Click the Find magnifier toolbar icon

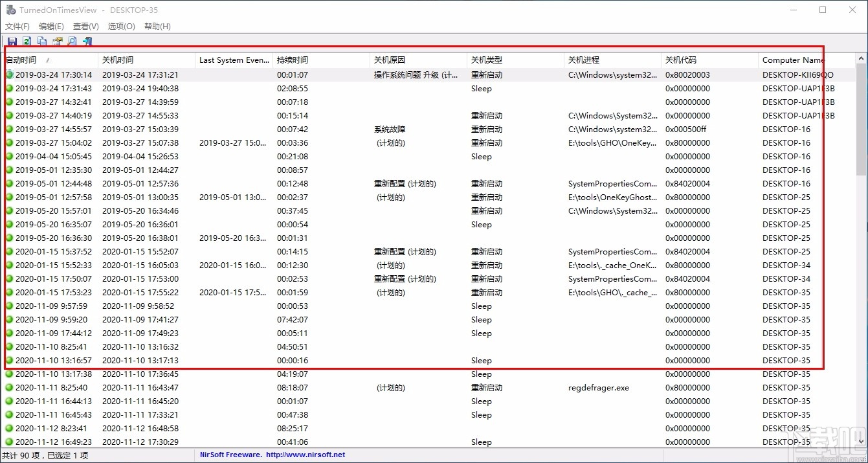pyautogui.click(x=72, y=41)
